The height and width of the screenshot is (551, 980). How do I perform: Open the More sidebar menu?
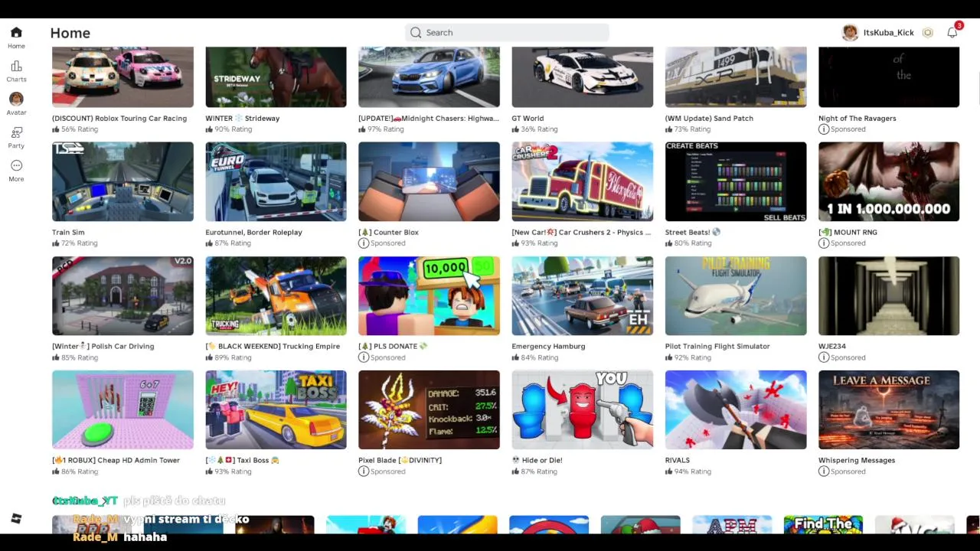click(16, 165)
